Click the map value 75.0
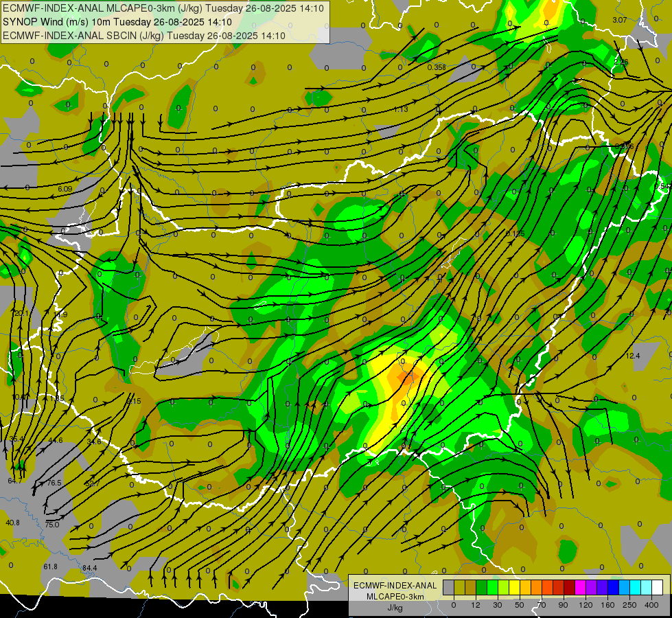The width and height of the screenshot is (672, 618). [x=52, y=525]
